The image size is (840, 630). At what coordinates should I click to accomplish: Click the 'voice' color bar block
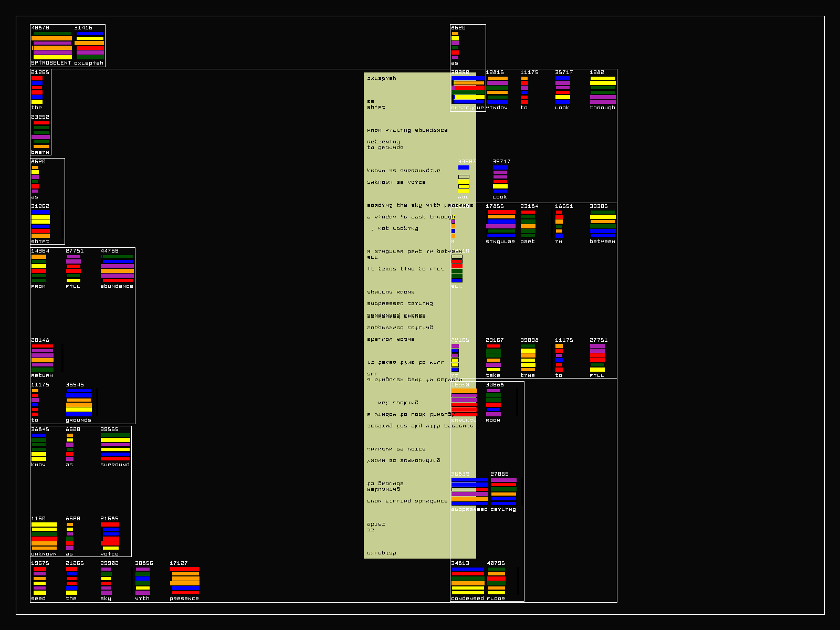pos(110,536)
